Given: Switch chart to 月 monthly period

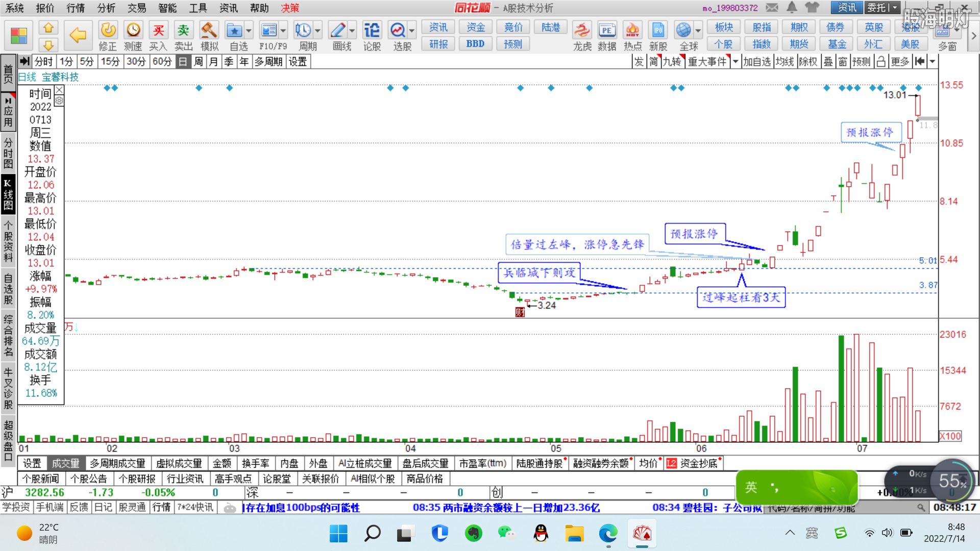Looking at the screenshot, I should (x=214, y=62).
